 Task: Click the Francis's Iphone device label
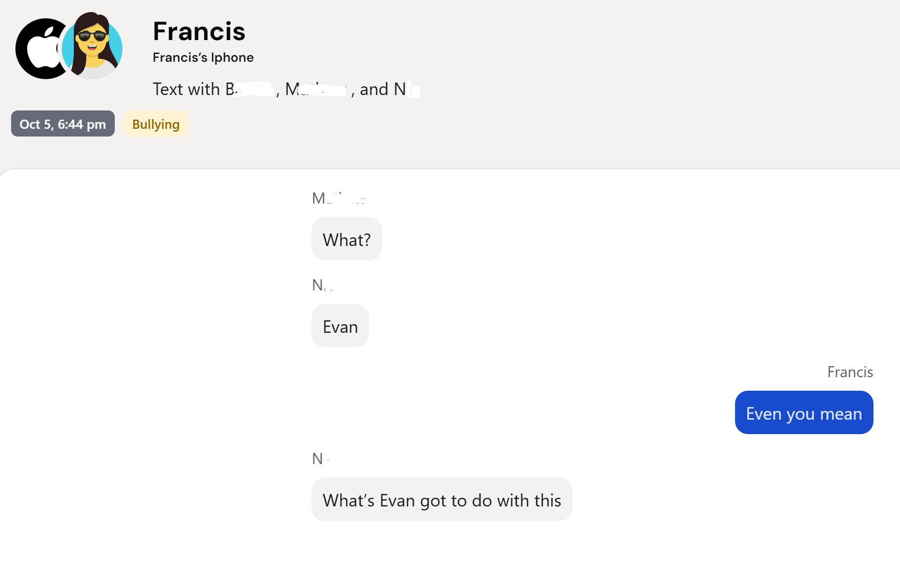tap(203, 57)
